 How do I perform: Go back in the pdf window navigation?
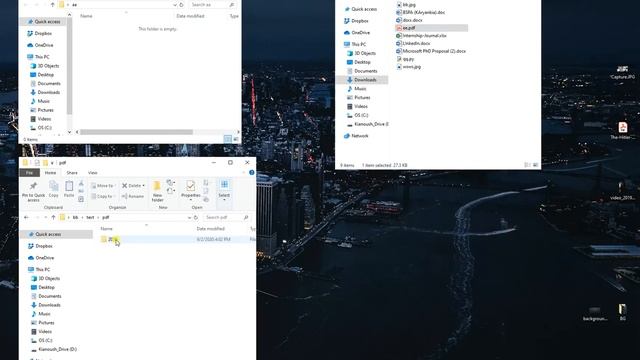click(x=27, y=218)
